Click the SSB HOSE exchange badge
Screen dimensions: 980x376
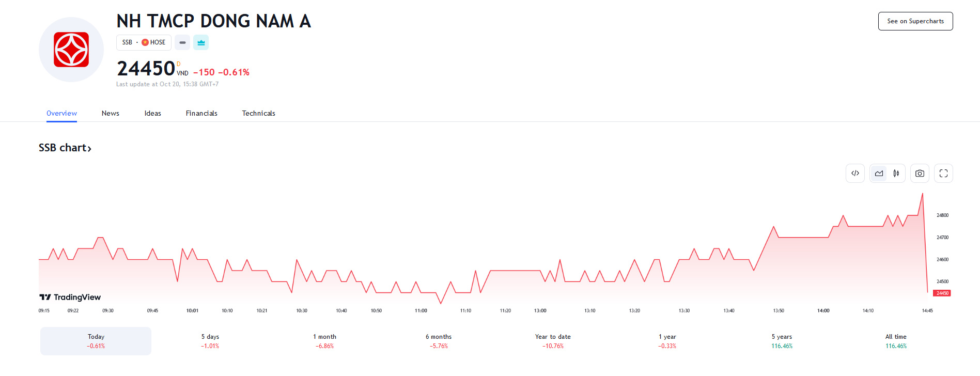[144, 42]
